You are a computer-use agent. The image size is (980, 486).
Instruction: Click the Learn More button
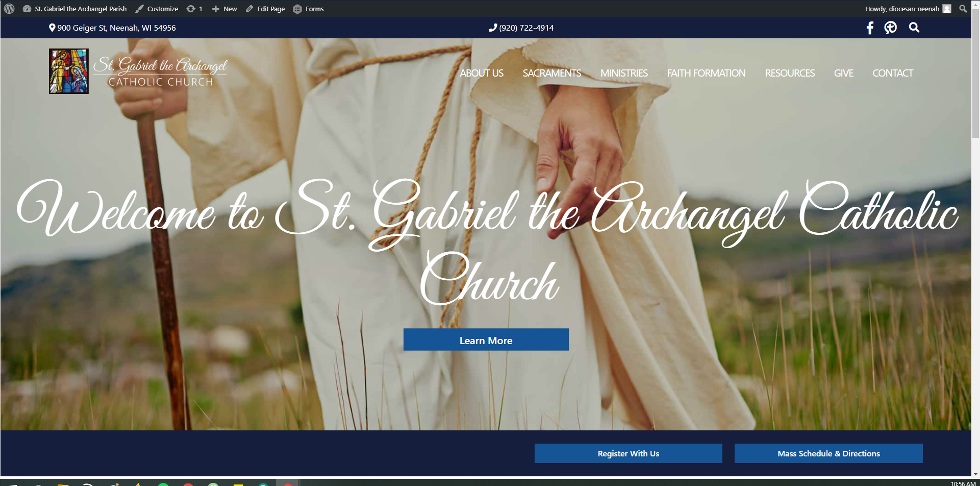coord(486,340)
